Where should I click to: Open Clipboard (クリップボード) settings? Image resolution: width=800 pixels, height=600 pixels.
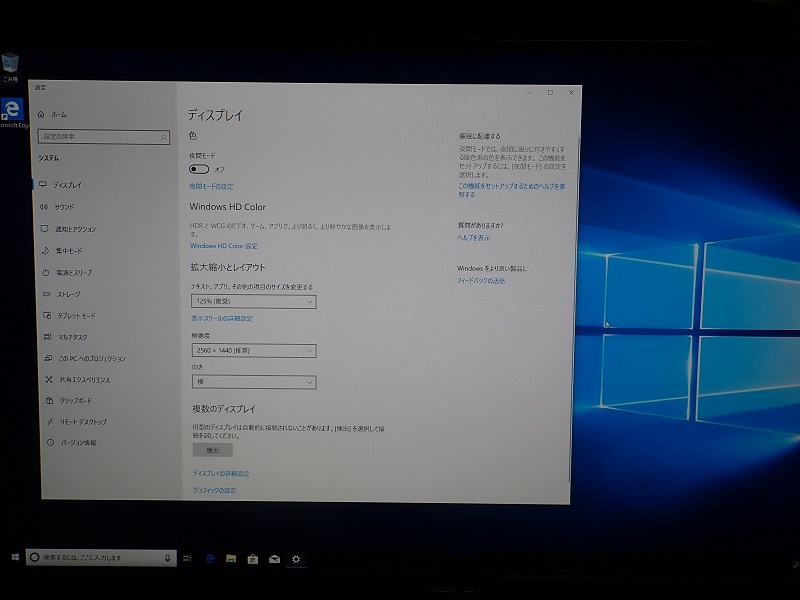(x=69, y=401)
